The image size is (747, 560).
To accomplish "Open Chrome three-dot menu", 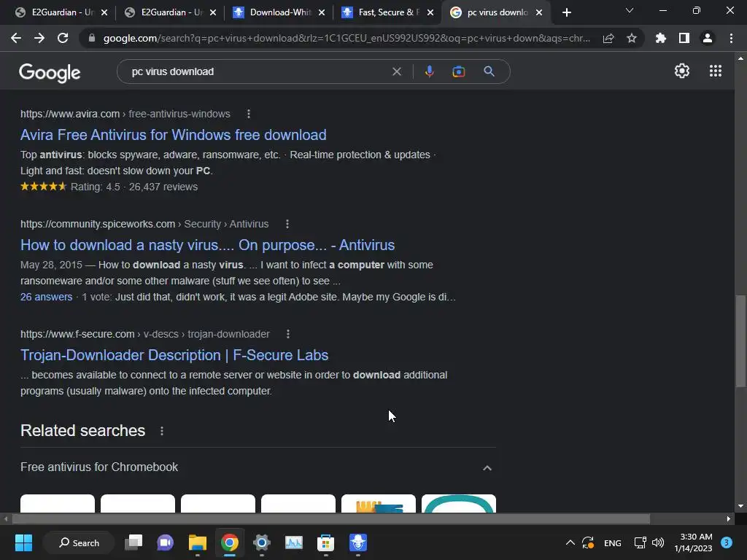I will point(731,38).
